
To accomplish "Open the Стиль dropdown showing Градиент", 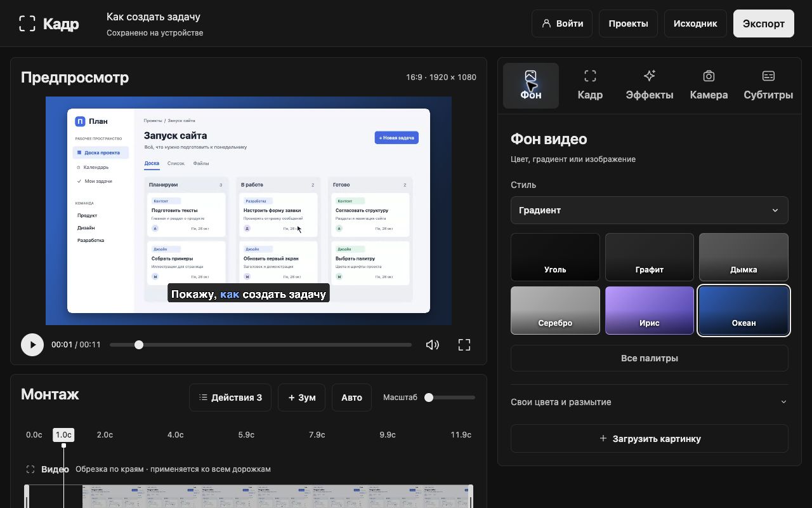I will point(650,210).
